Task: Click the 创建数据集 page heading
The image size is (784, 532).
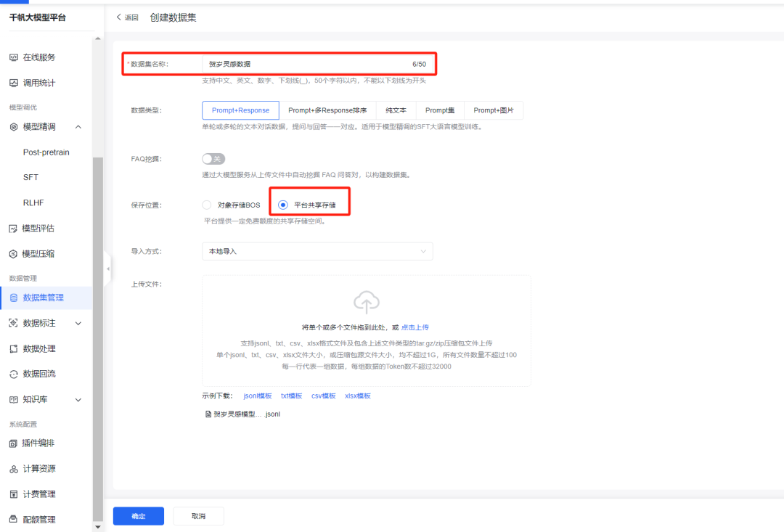Action: coord(173,17)
